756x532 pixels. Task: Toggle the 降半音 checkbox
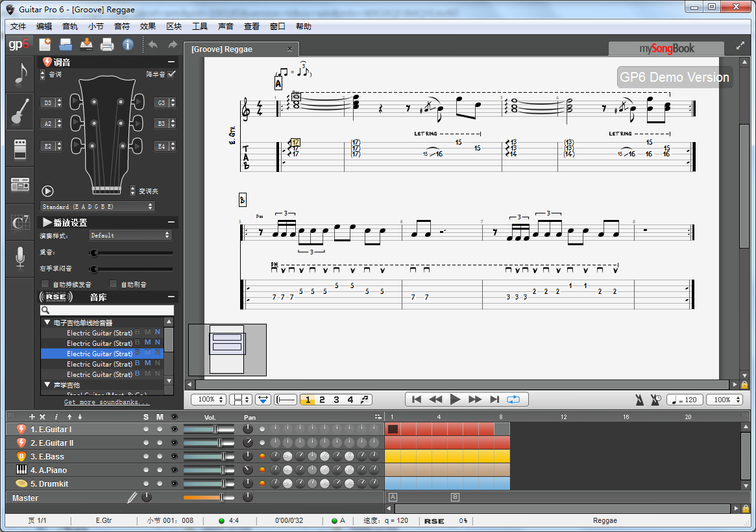pyautogui.click(x=171, y=75)
